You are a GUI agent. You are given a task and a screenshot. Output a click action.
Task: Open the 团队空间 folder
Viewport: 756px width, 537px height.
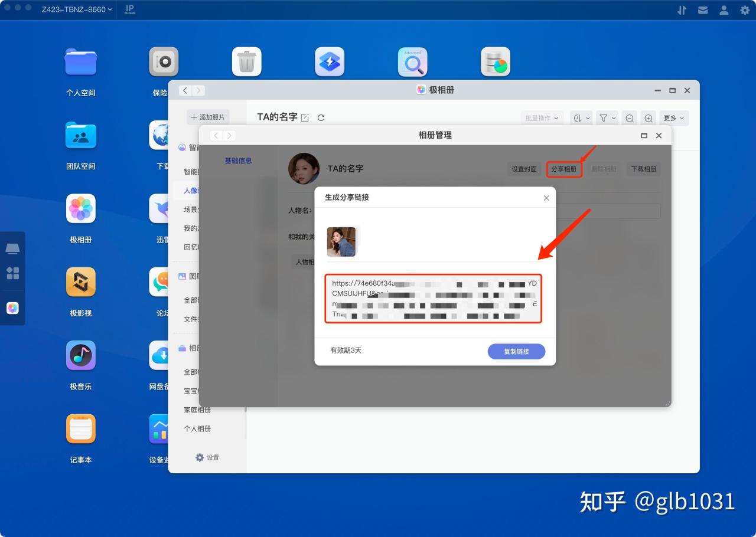click(x=80, y=135)
